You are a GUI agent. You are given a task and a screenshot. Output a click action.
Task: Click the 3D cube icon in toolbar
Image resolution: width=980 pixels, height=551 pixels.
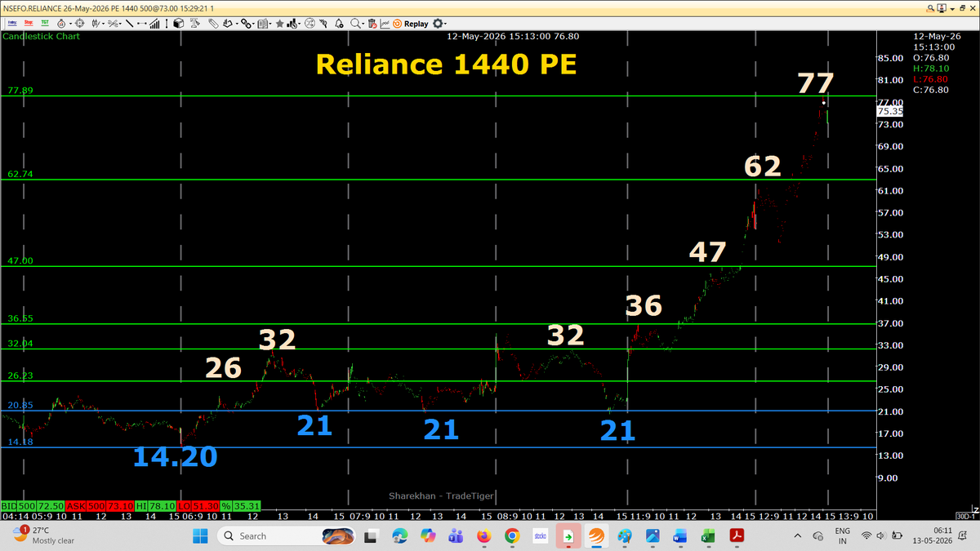click(x=179, y=24)
